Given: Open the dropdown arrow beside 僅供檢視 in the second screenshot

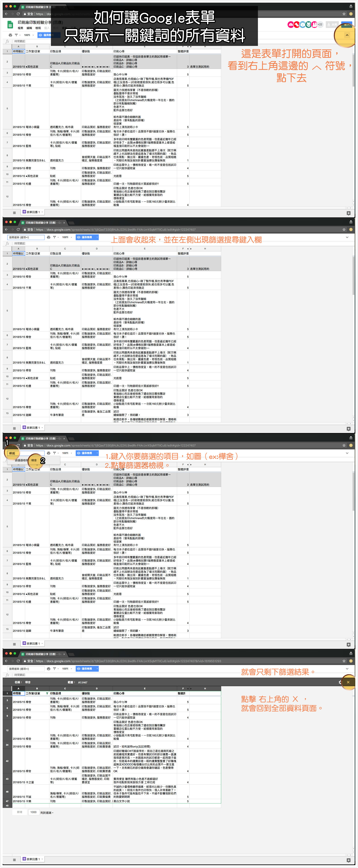Looking at the screenshot, I should [x=97, y=237].
